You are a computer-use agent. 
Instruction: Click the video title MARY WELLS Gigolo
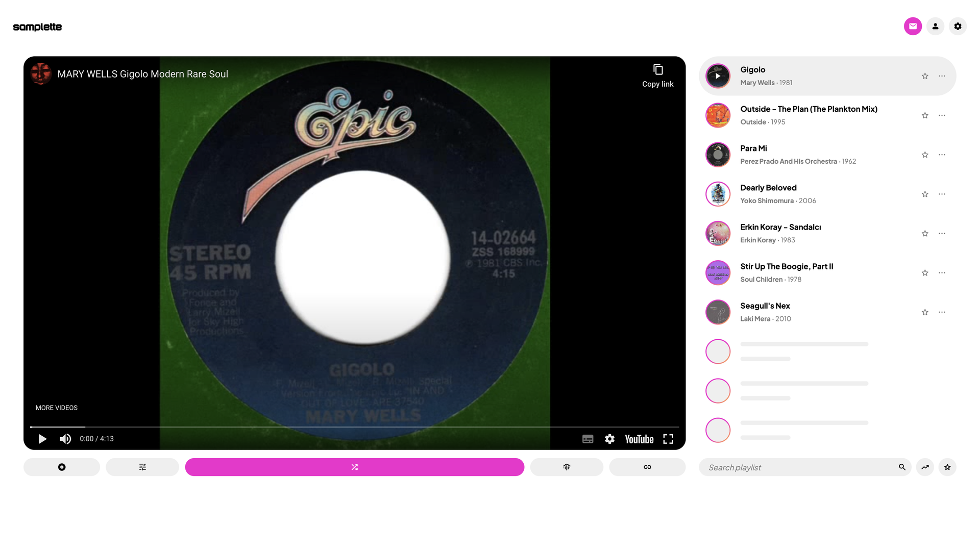click(x=143, y=74)
